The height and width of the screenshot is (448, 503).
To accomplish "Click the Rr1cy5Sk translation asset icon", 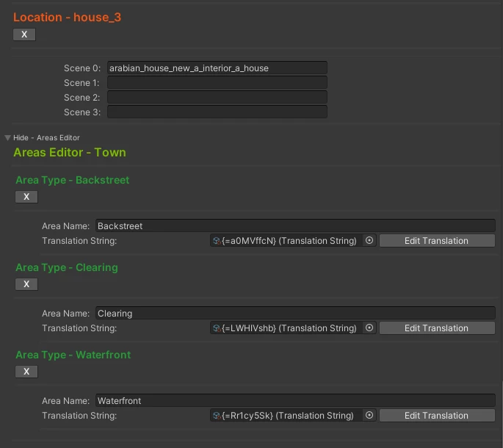I will [217, 415].
